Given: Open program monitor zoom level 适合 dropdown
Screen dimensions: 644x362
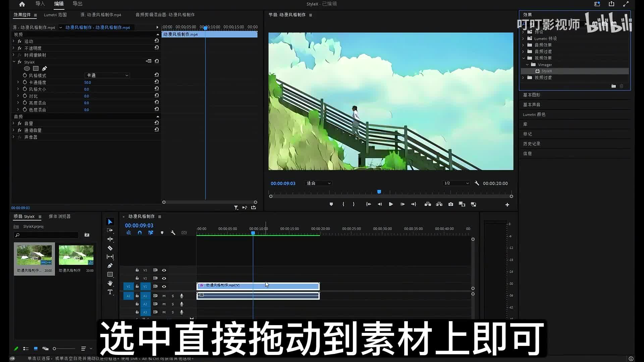Looking at the screenshot, I should click(318, 183).
